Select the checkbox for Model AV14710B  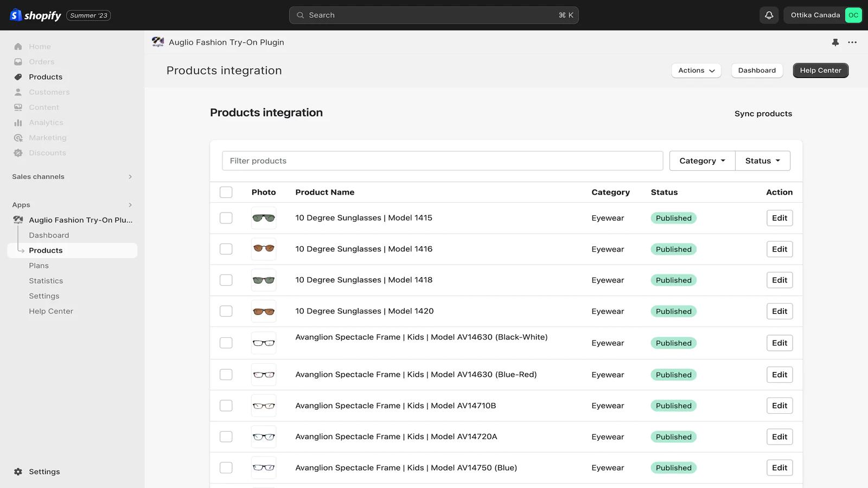click(226, 406)
